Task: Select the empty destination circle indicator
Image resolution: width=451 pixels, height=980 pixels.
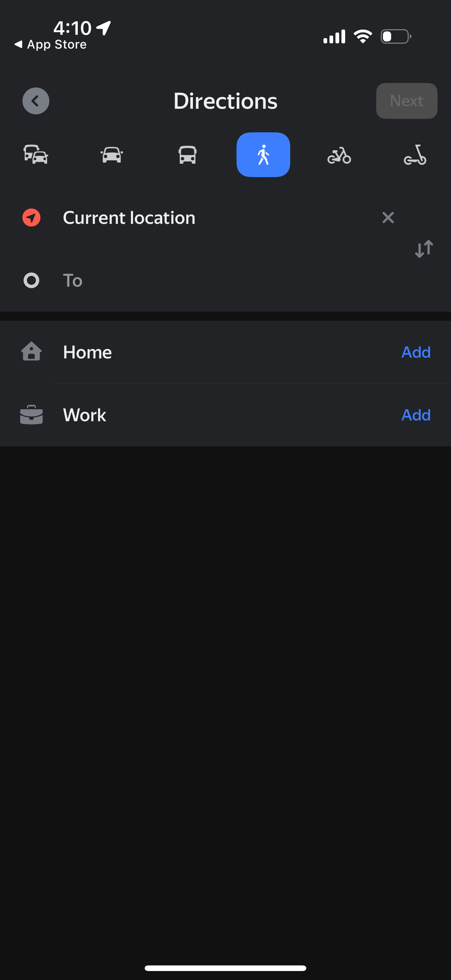Action: coord(31,280)
